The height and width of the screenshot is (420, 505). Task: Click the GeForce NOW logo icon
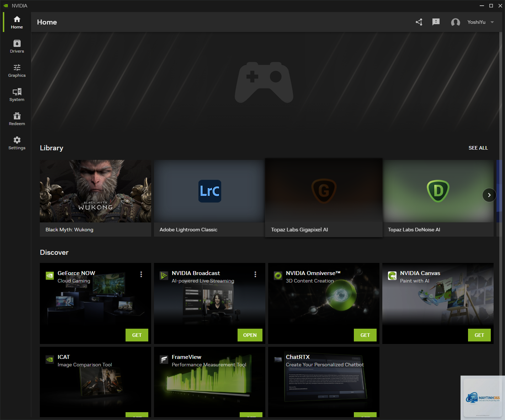(50, 276)
